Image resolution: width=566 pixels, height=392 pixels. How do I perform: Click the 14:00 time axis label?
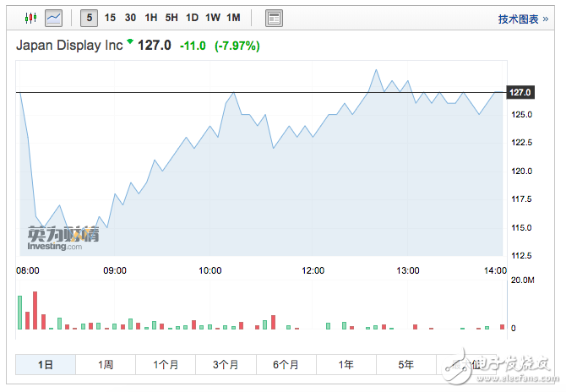[495, 270]
